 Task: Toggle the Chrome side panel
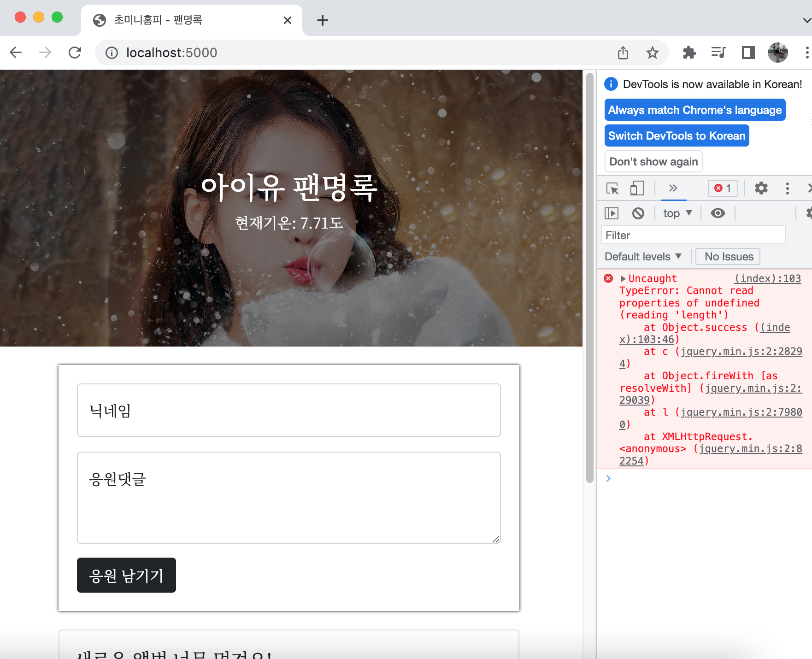[748, 53]
